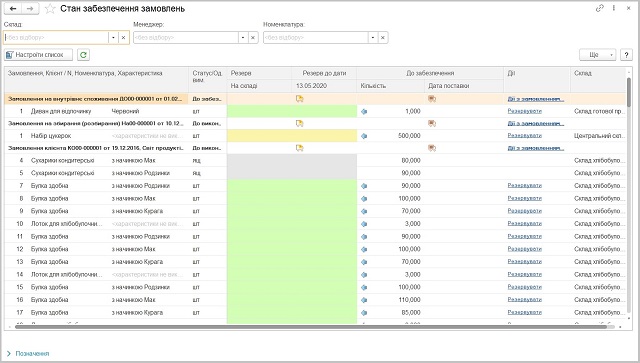Click quantity 110,000 in row 16
640x363 pixels.
(x=409, y=300)
